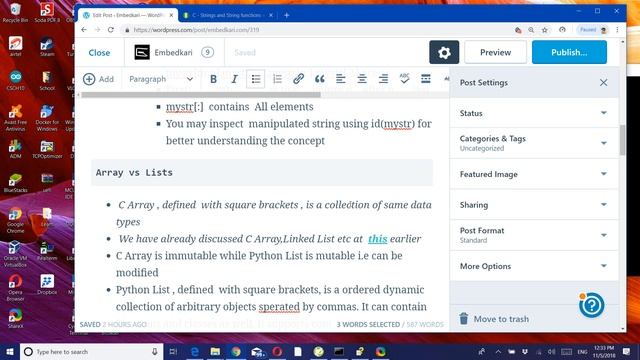This screenshot has width=640, height=360.
Task: Run spellcheck with ABC icon
Action: [x=404, y=79]
